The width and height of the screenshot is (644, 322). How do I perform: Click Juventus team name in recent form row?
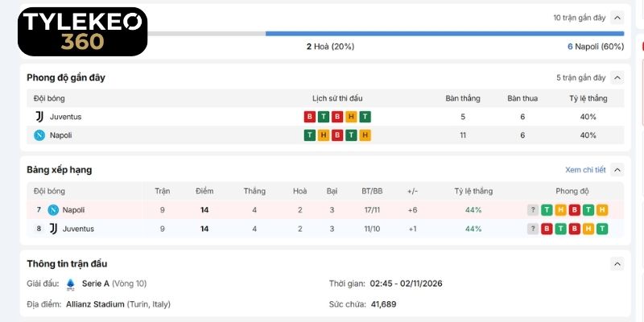pos(66,117)
